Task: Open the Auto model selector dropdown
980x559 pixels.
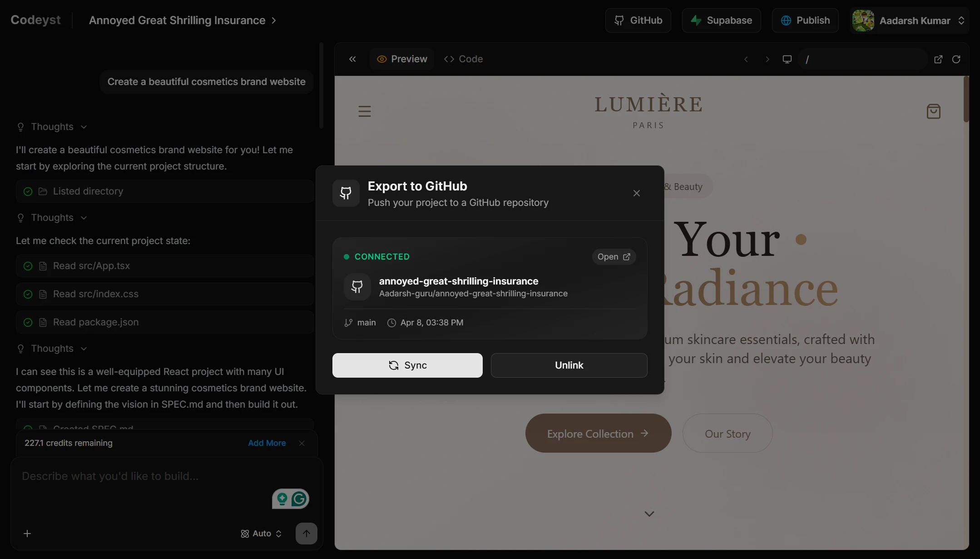Action: coord(261,534)
